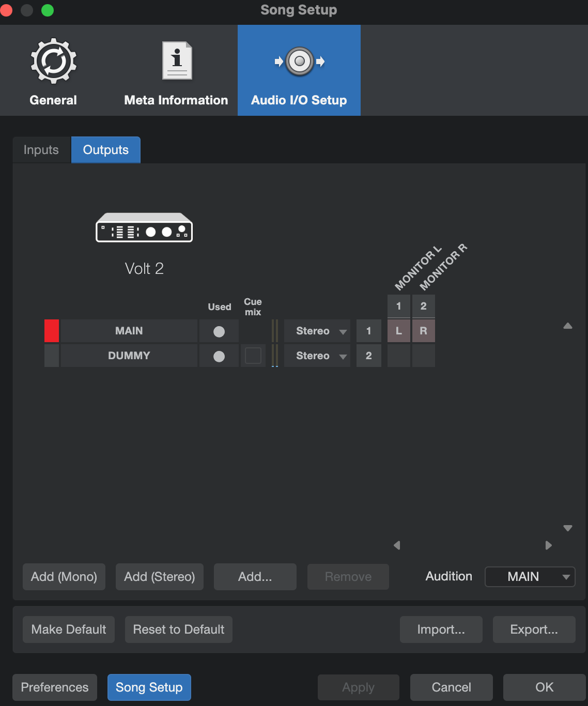
Task: Click the left channel-scroll arrow
Action: click(x=397, y=545)
